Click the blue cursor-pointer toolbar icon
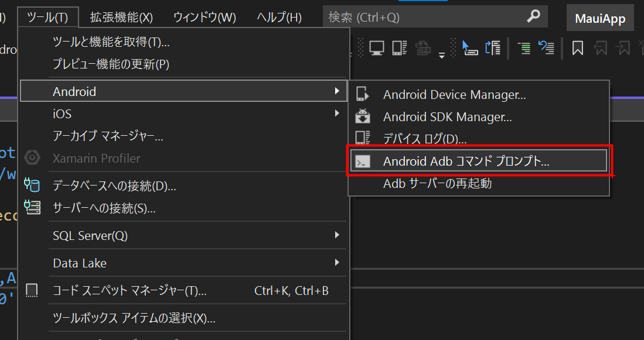Image resolution: width=644 pixels, height=340 pixels. click(x=469, y=48)
